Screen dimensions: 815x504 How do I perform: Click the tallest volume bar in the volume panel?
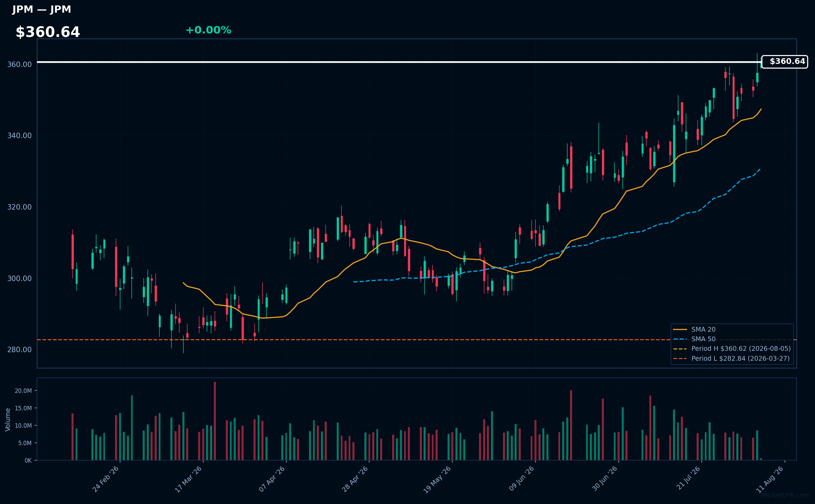(215, 421)
